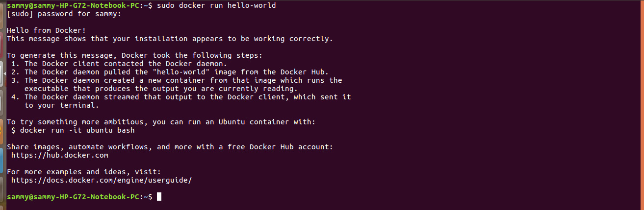
Task: Click the 'For more examples and ideas, visit:' line
Action: (x=83, y=172)
